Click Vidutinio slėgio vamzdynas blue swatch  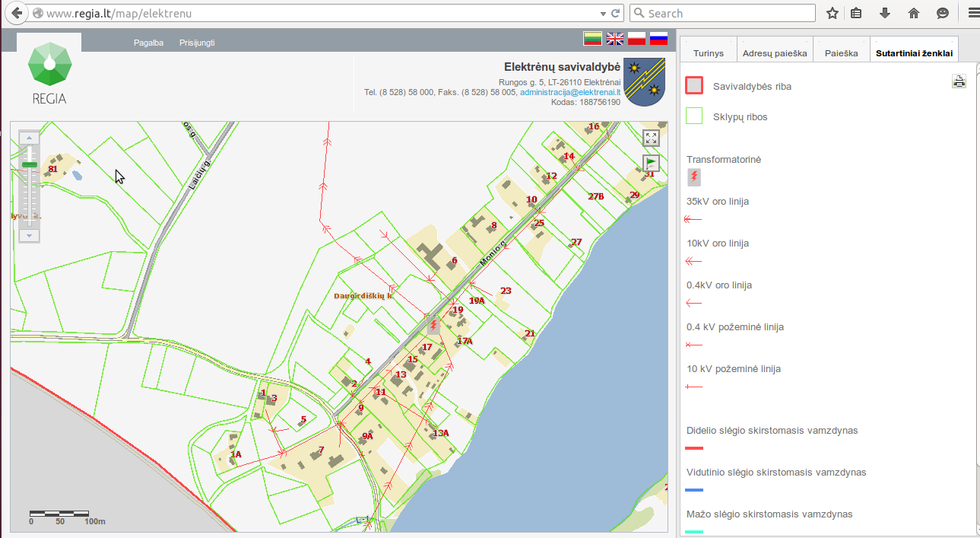pyautogui.click(x=694, y=490)
